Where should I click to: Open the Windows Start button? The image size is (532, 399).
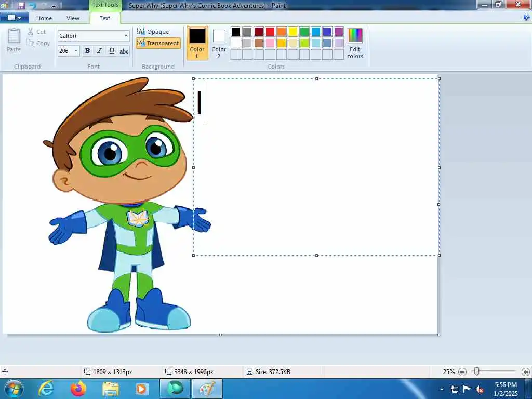(14, 389)
